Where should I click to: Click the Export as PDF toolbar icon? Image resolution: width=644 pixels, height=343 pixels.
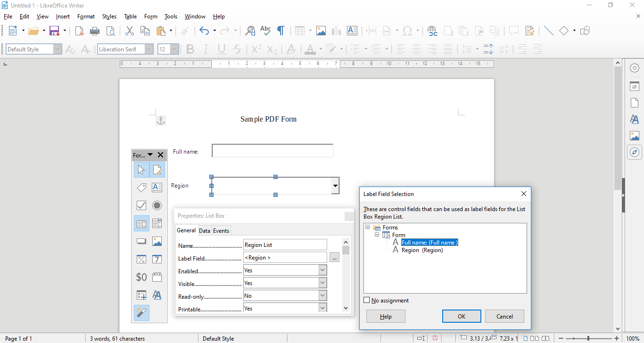(79, 31)
